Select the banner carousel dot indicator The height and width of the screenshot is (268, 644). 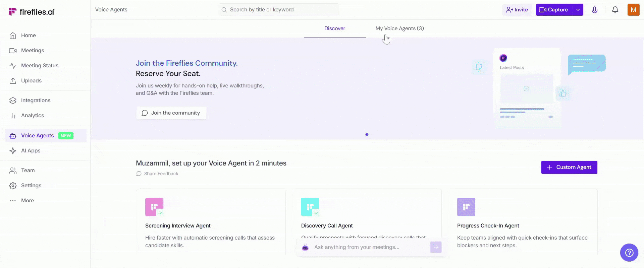pyautogui.click(x=367, y=135)
